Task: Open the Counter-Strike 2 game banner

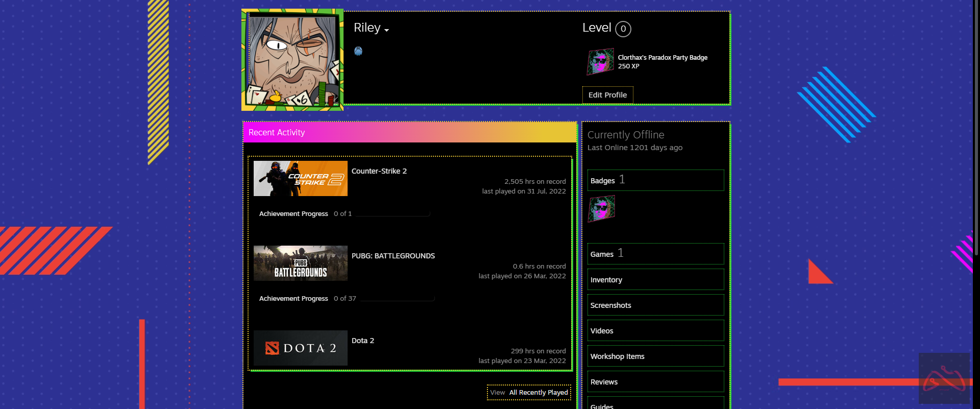Action: [x=301, y=179]
